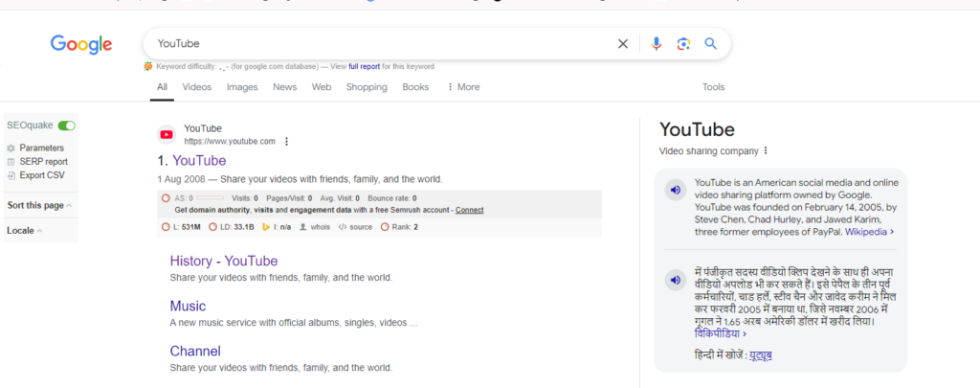
Task: Open the विकिपीडिया Hindi source link
Action: point(720,333)
